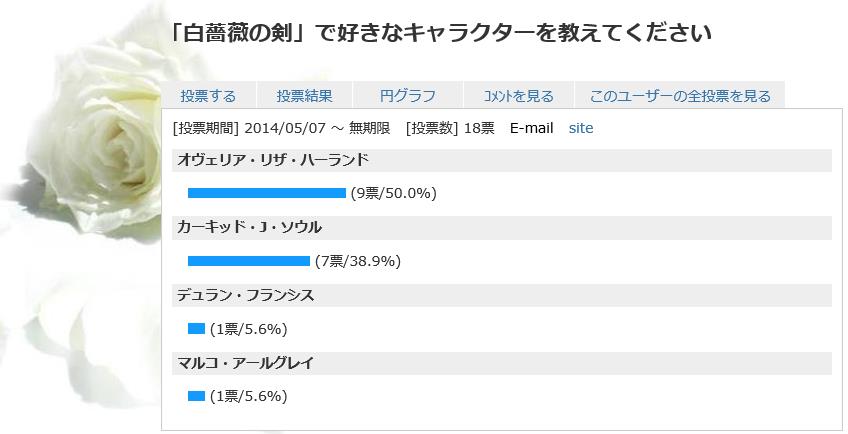848x434 pixels.
Task: Click the 7票 blue result bar
Action: tap(249, 261)
